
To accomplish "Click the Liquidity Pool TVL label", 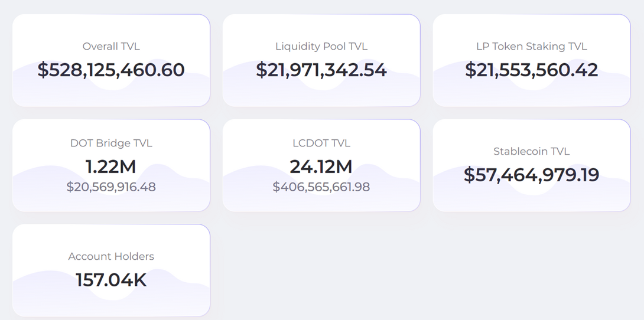I will click(x=321, y=46).
